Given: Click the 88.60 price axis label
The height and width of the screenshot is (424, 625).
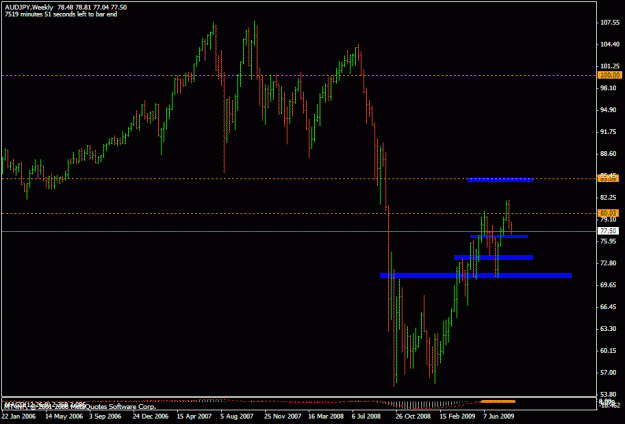Looking at the screenshot, I should pyautogui.click(x=610, y=154).
